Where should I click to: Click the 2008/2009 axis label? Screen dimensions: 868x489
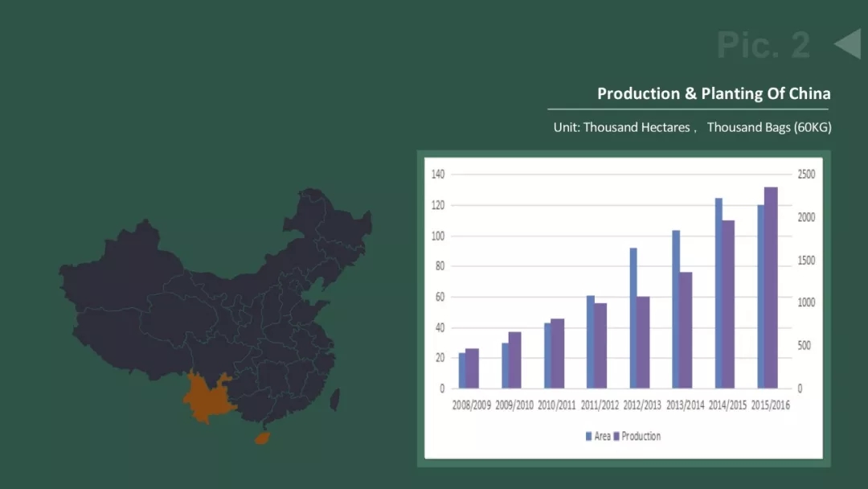471,405
